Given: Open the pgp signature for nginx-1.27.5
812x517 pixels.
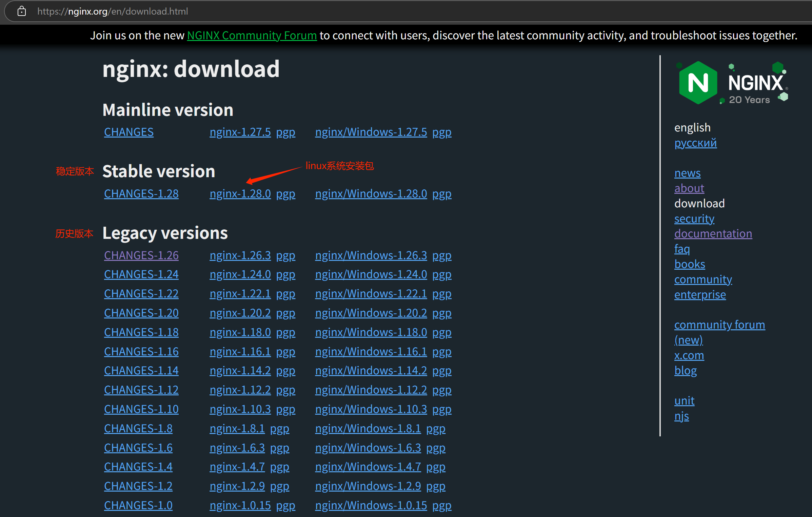Looking at the screenshot, I should (285, 132).
